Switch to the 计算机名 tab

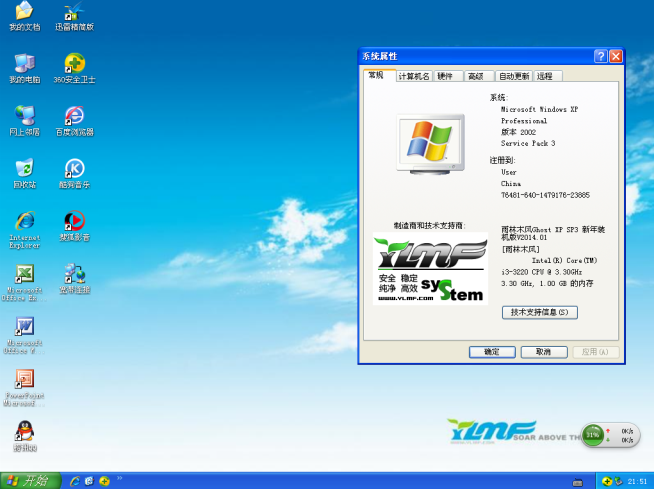pyautogui.click(x=413, y=76)
